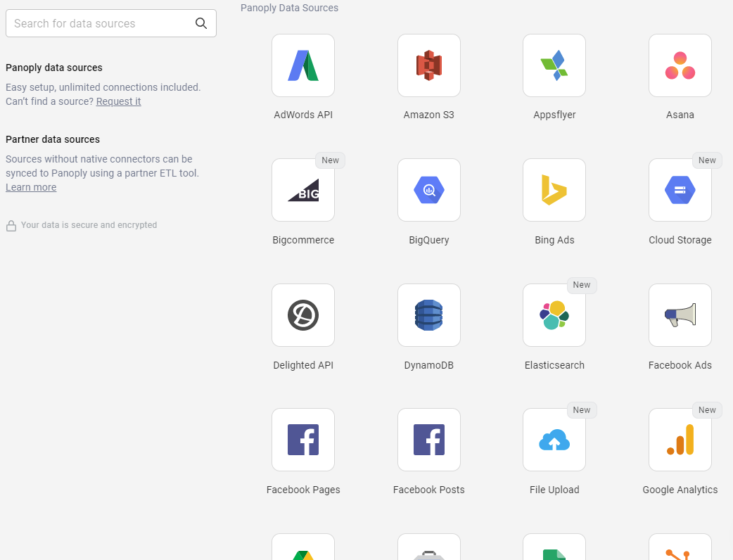Open the Facebook Pages source icon
Image resolution: width=733 pixels, height=560 pixels.
tap(303, 440)
